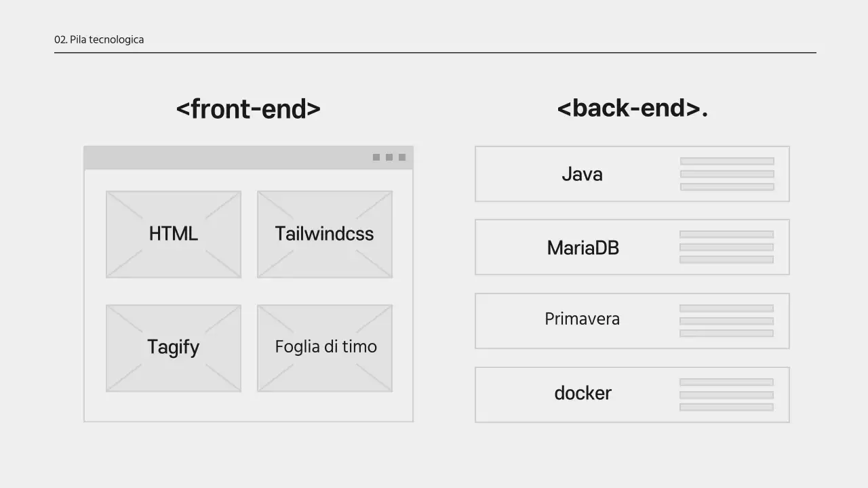The image size is (868, 488).
Task: Click the Java label in the back-end list
Action: pos(582,174)
